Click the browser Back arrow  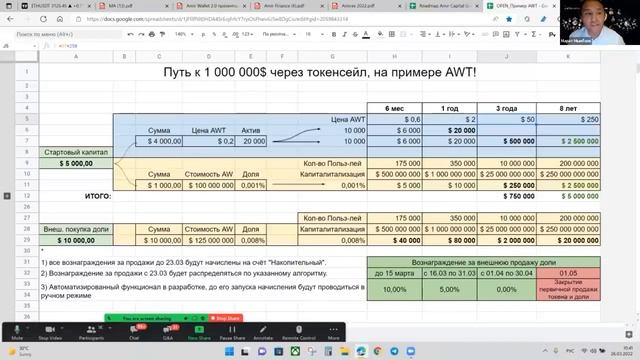pos(11,19)
